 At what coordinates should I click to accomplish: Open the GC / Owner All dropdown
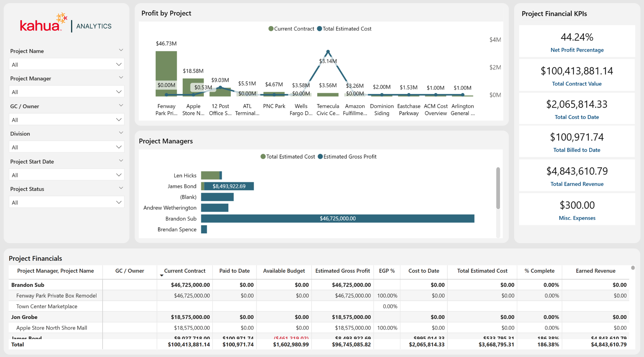click(x=67, y=120)
